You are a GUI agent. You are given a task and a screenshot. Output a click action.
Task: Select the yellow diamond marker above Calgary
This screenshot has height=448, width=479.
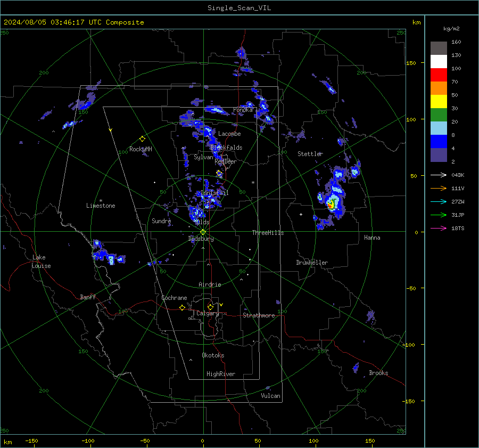210,307
